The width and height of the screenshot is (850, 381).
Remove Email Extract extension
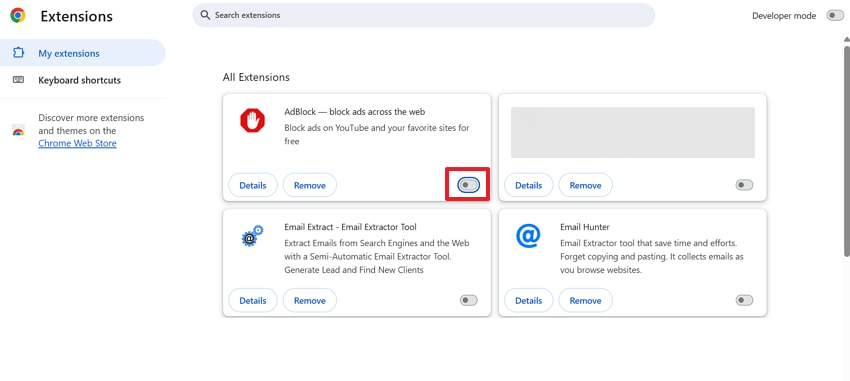[310, 300]
